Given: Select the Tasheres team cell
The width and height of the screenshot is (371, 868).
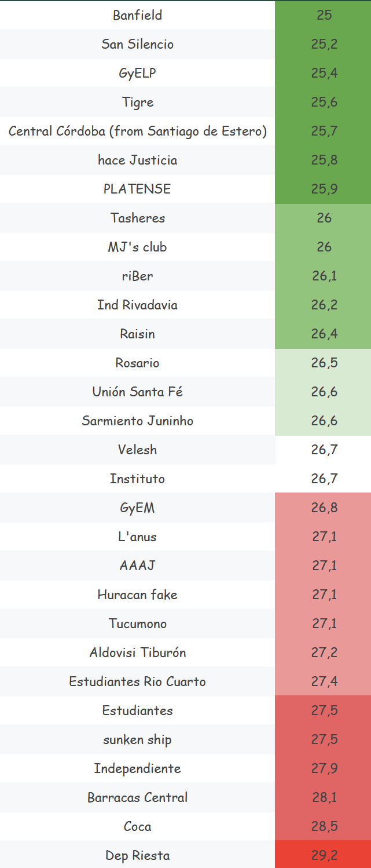Looking at the screenshot, I should click(138, 218).
